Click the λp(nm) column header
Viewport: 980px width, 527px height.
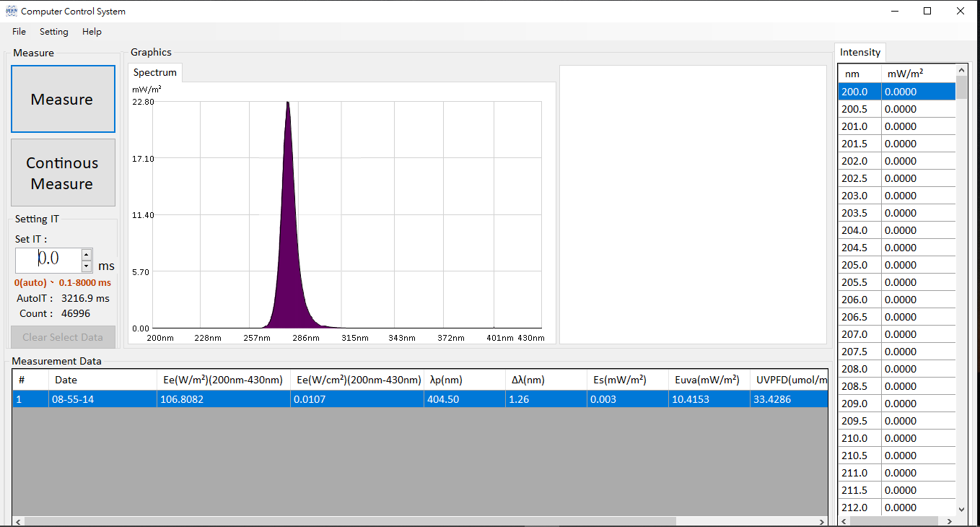click(463, 380)
